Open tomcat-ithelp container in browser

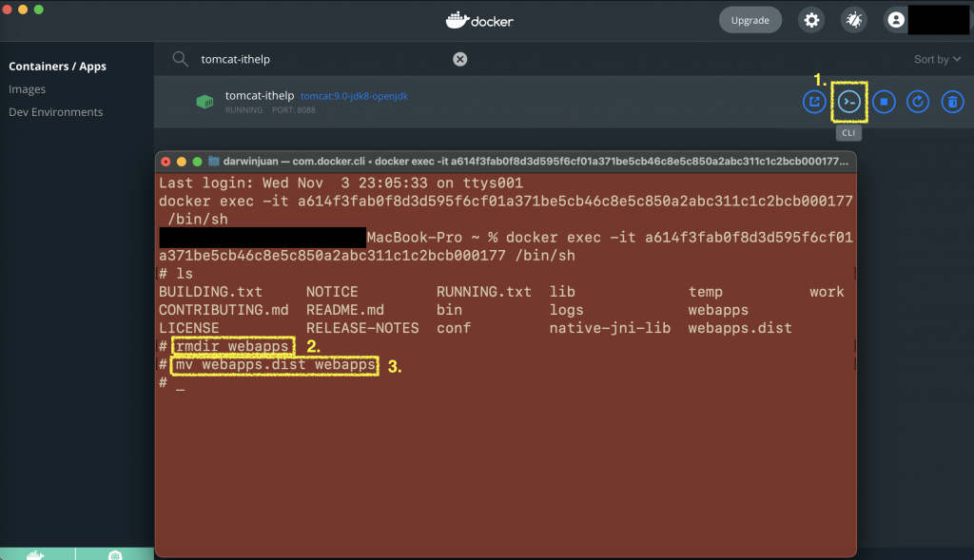[x=814, y=102]
